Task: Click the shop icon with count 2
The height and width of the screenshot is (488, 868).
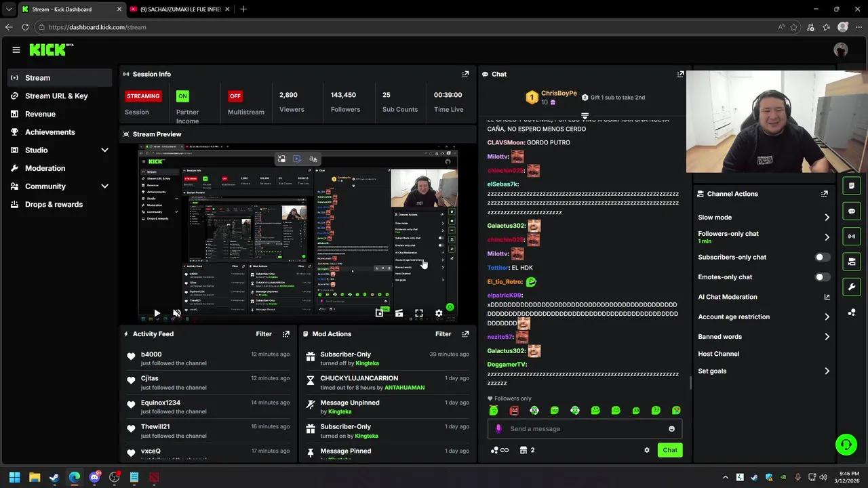Action: coord(527,450)
